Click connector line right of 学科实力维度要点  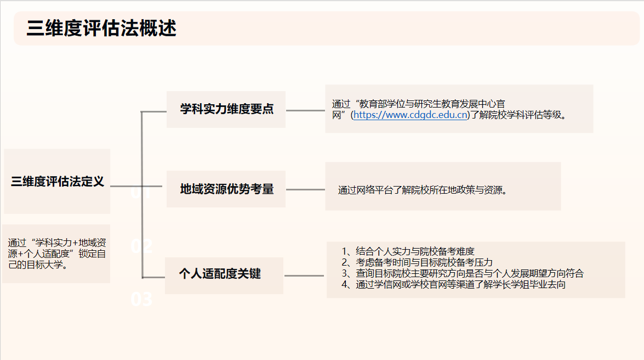(x=305, y=111)
